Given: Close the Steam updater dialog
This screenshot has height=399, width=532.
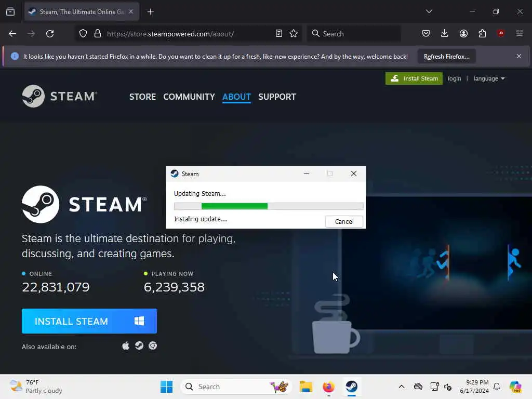Looking at the screenshot, I should [x=353, y=174].
